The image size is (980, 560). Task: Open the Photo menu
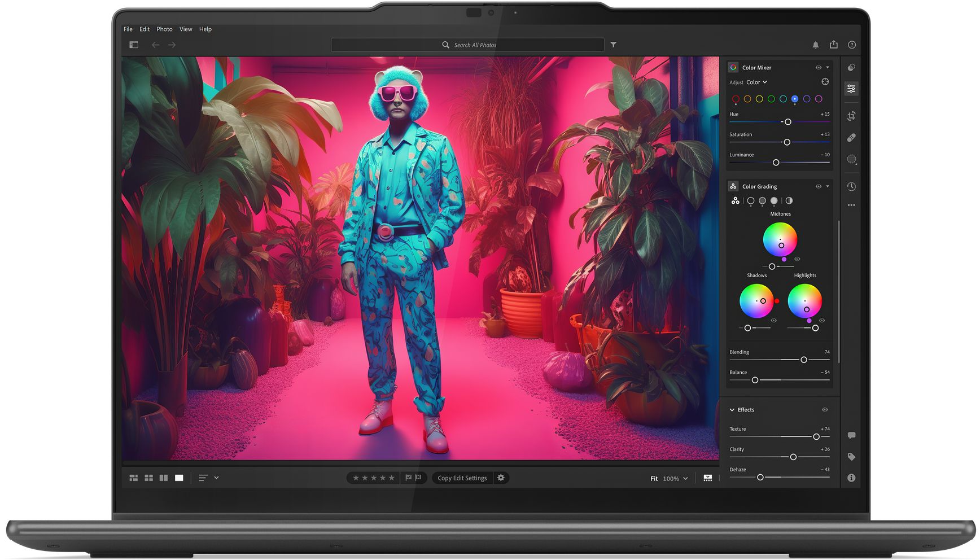click(x=164, y=29)
